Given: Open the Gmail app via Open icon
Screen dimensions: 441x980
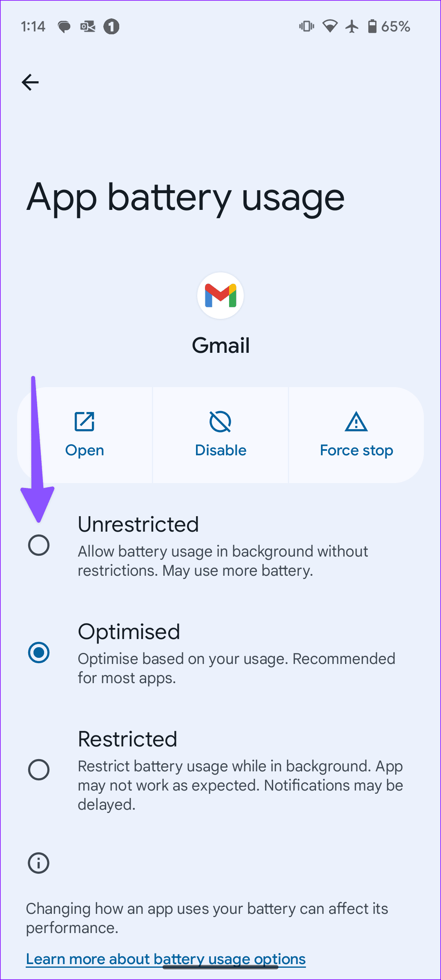Looking at the screenshot, I should pos(84,421).
